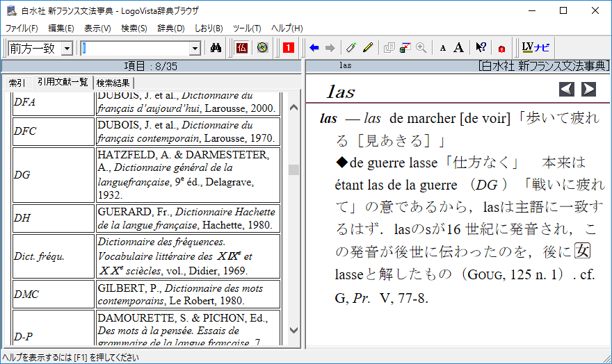Viewport: 612px width, 364px height.
Task: Open the ヘルプ(H) menu
Action: pyautogui.click(x=287, y=28)
